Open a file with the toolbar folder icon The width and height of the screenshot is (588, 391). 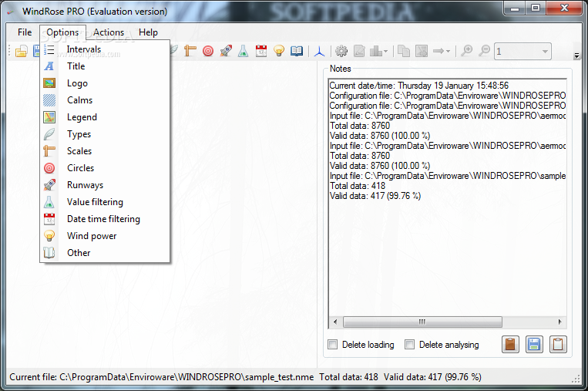pos(21,51)
